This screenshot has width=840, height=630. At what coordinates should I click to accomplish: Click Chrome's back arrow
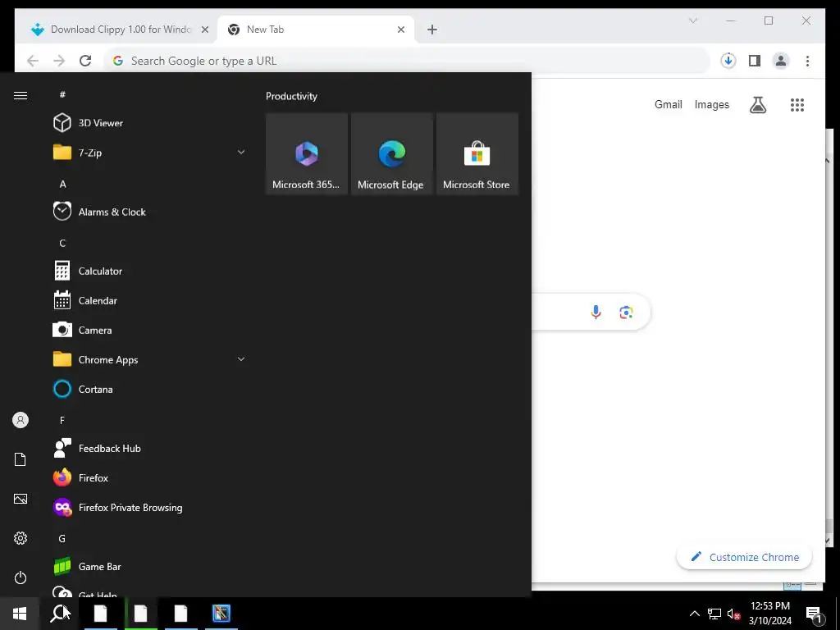(33, 61)
